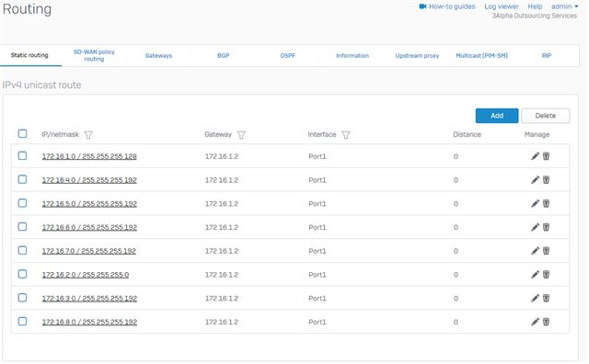Screen dimensions: 589x364
Task: Click the 3Alpha Outsourcing Services label
Action: pos(534,16)
